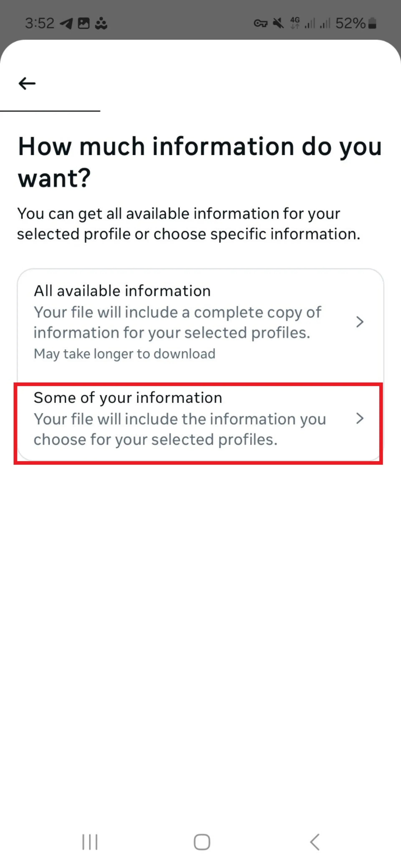Tap the Telegram notification icon in status bar
Viewport: 401px width, 868px height.
click(x=66, y=24)
